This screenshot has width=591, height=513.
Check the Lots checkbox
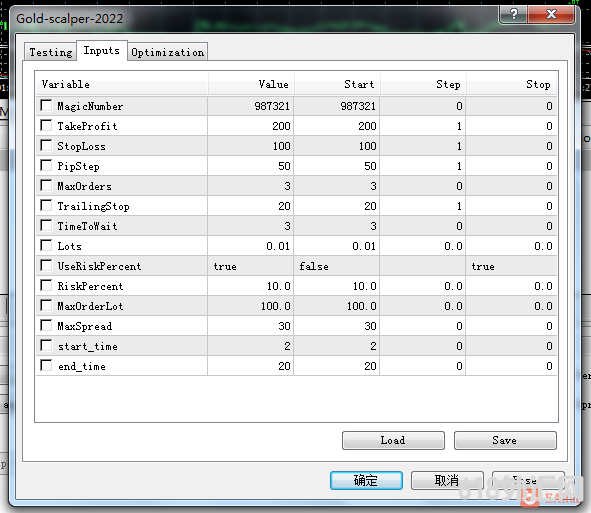coord(46,245)
